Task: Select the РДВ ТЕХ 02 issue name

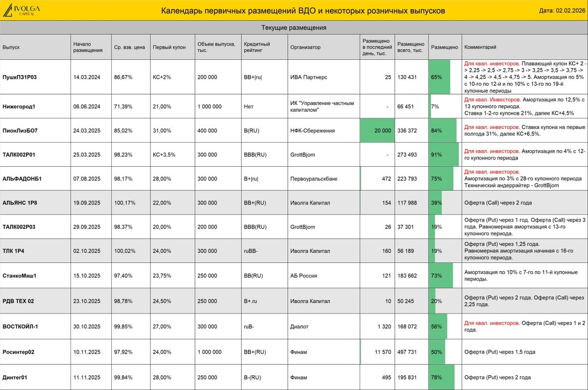Action: pos(18,301)
